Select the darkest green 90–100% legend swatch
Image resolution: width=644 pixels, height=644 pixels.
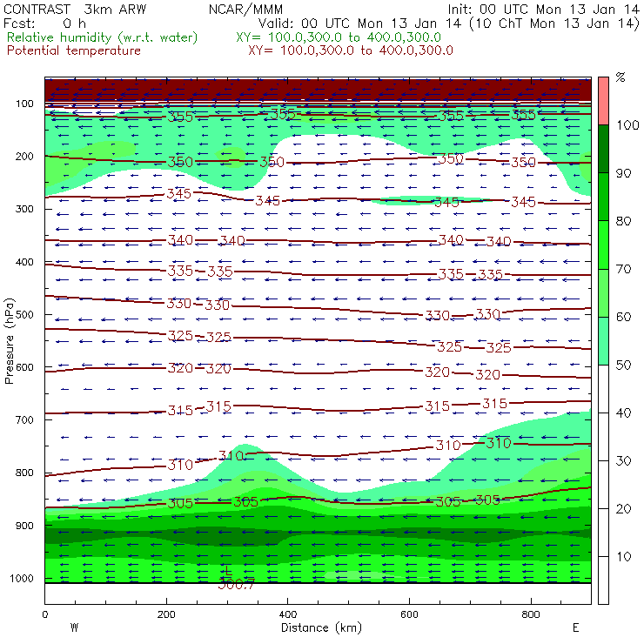[603, 149]
